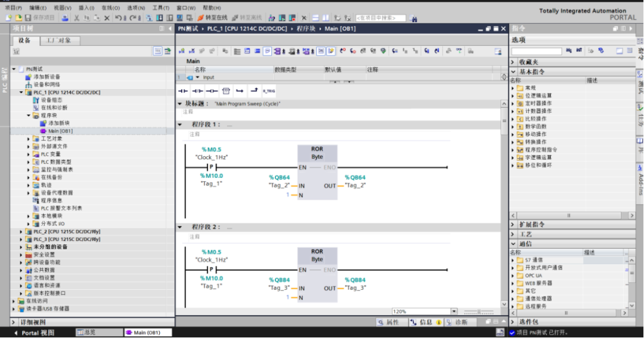Expand the 选件包 palette
The width and height of the screenshot is (644, 338).
point(513,322)
